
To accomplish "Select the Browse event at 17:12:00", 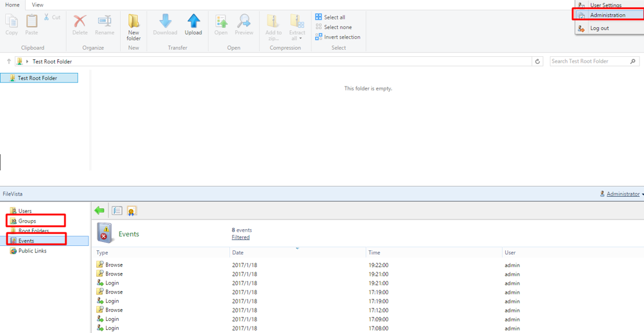I will (x=369, y=310).
